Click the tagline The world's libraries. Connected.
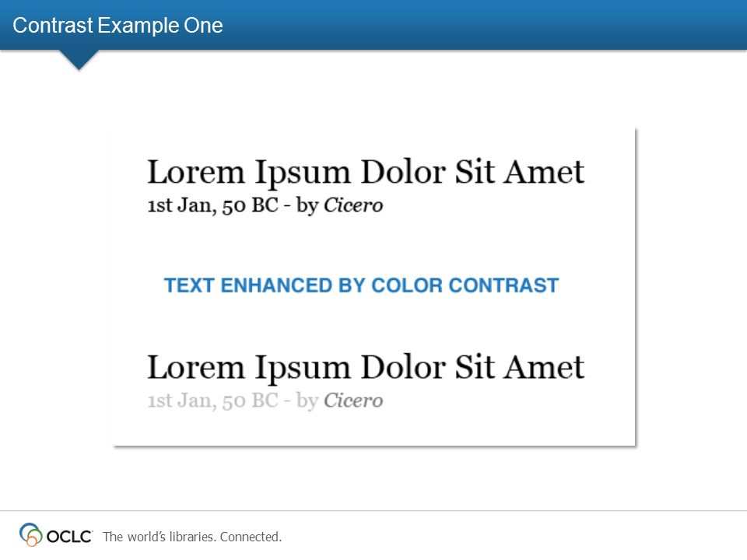The image size is (747, 560). click(x=192, y=537)
